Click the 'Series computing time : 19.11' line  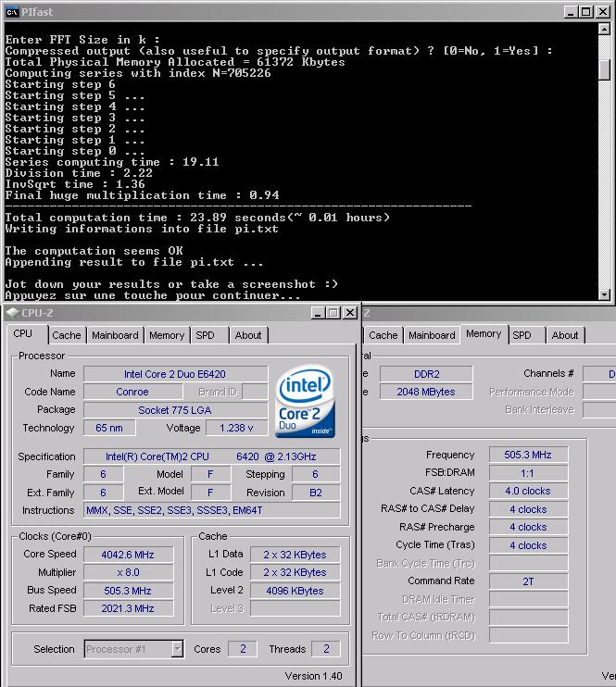tap(112, 162)
